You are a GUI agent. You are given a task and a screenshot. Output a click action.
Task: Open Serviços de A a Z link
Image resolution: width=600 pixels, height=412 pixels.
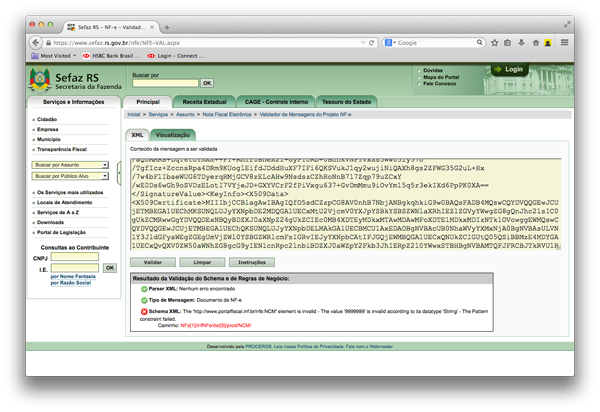[x=57, y=212]
